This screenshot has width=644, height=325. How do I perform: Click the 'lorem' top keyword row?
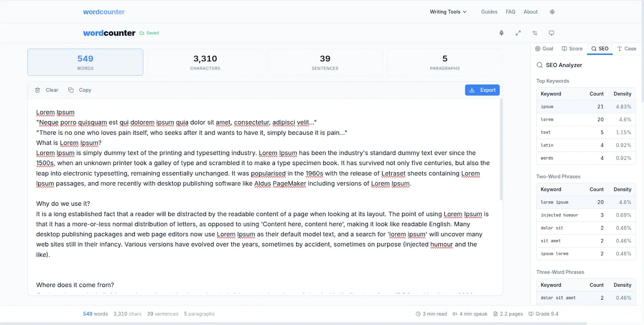tap(586, 120)
